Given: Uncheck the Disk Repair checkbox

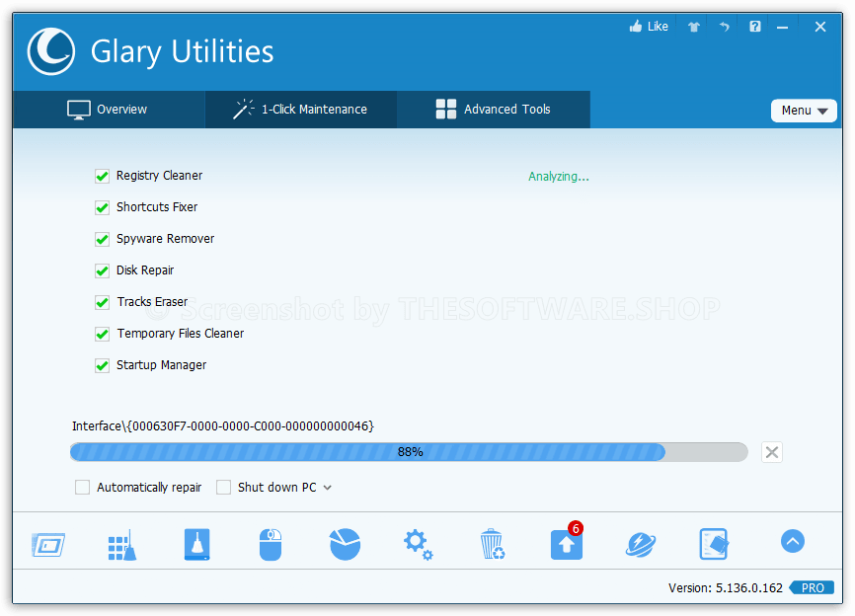Looking at the screenshot, I should tap(102, 270).
